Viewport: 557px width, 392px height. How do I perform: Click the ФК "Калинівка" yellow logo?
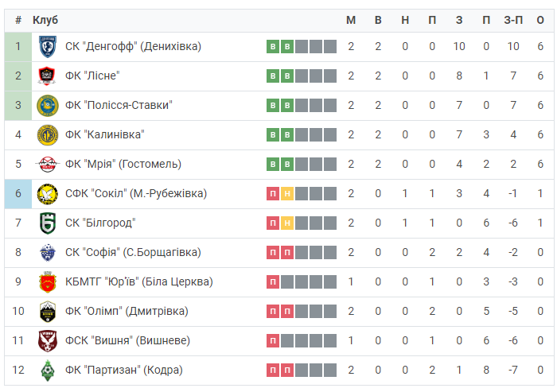(48, 135)
